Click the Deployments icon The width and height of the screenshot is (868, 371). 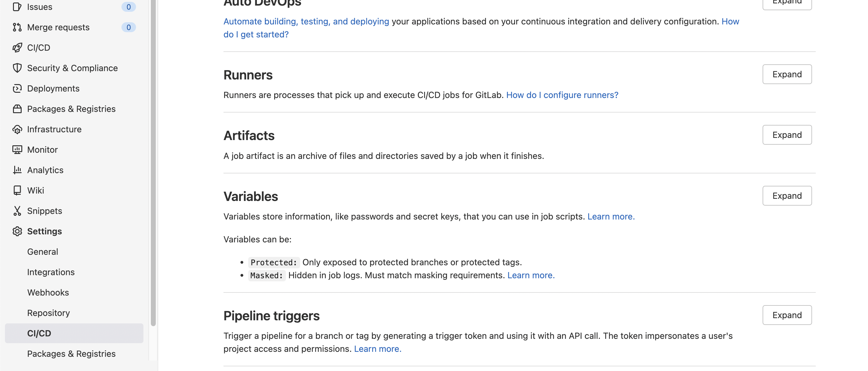17,88
